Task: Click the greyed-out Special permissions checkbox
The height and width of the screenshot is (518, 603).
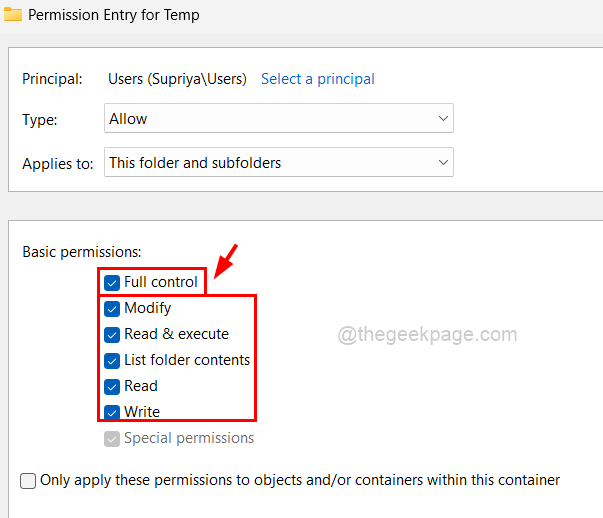Action: 112,438
